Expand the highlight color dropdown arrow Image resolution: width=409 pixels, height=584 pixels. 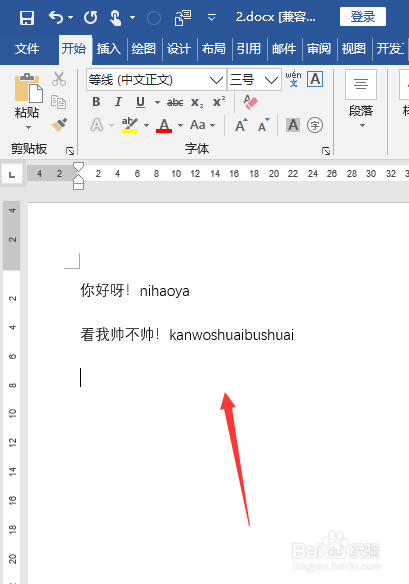click(146, 125)
